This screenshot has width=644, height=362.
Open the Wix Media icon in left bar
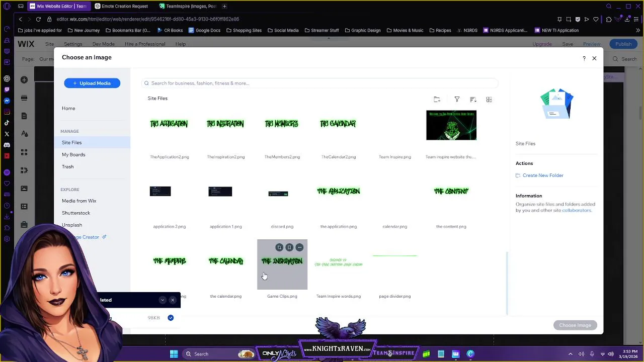24,188
